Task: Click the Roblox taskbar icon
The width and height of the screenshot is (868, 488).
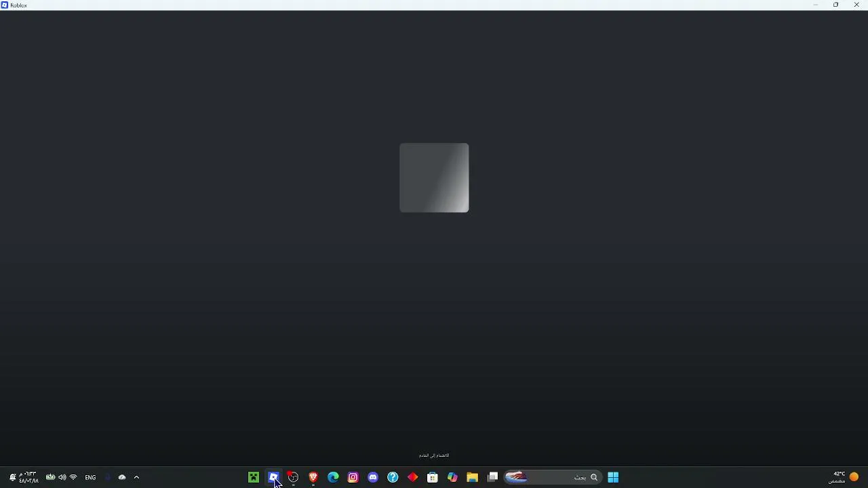Action: [273, 477]
